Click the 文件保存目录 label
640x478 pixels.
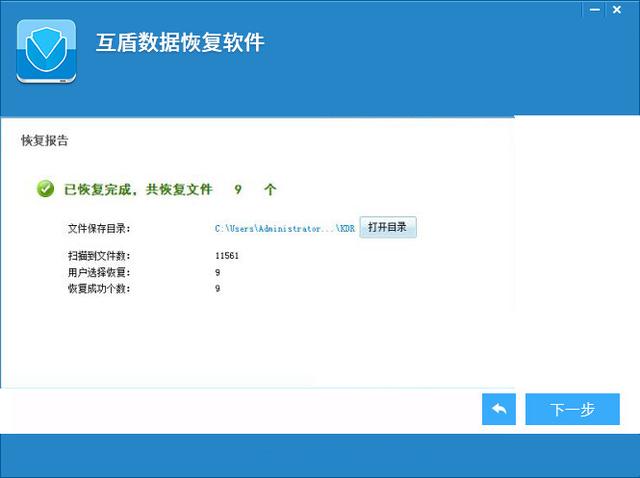[x=99, y=228]
